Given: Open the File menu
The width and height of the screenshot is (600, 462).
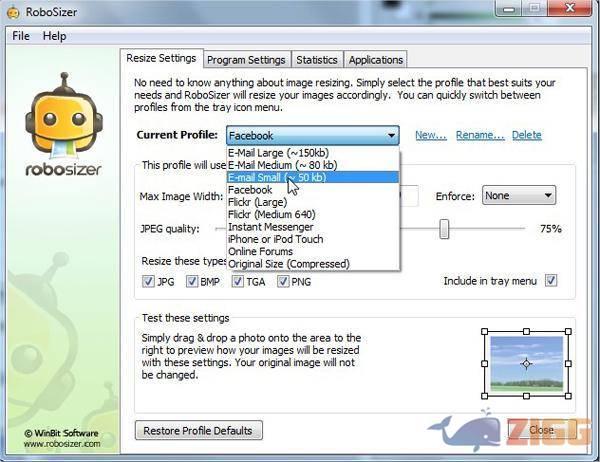Looking at the screenshot, I should (21, 36).
